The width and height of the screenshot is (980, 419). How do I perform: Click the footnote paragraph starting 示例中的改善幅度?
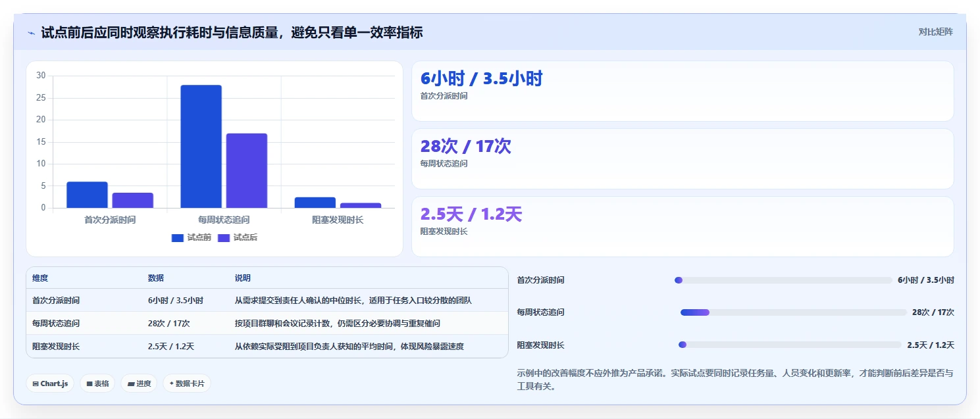pyautogui.click(x=735, y=380)
